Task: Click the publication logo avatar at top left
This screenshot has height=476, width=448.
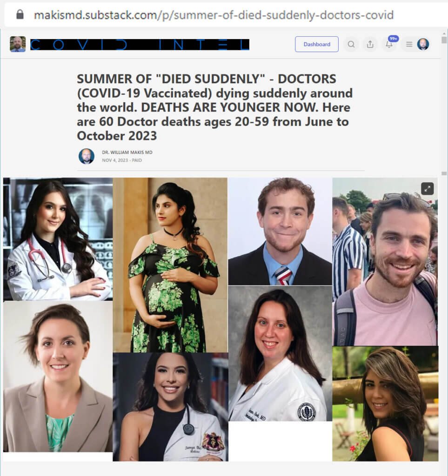Action: pos(18,44)
